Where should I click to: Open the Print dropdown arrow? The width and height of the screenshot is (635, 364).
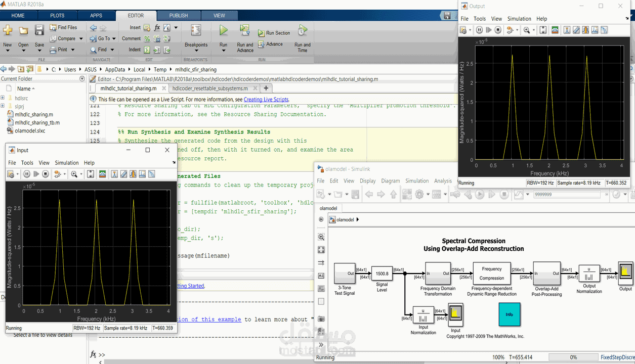(x=72, y=50)
